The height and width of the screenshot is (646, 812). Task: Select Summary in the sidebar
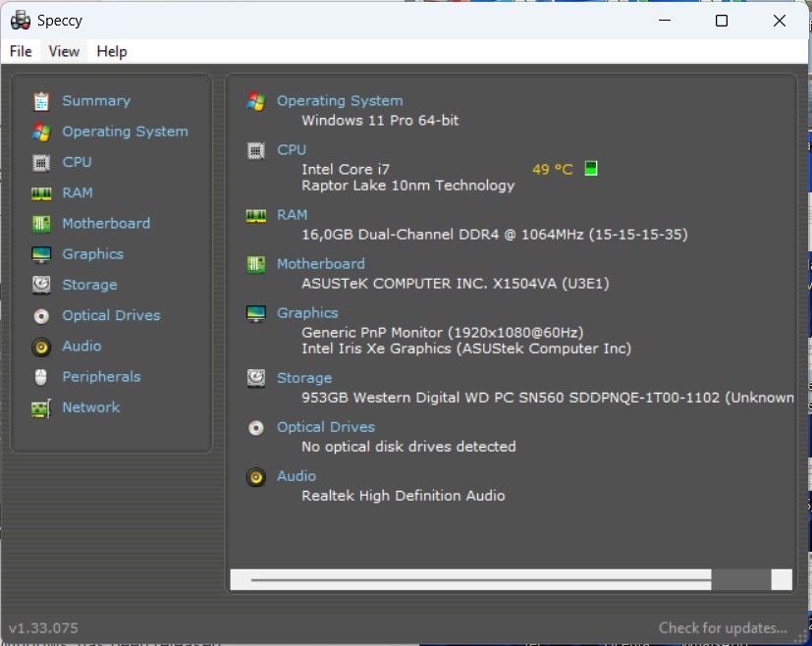pyautogui.click(x=96, y=101)
